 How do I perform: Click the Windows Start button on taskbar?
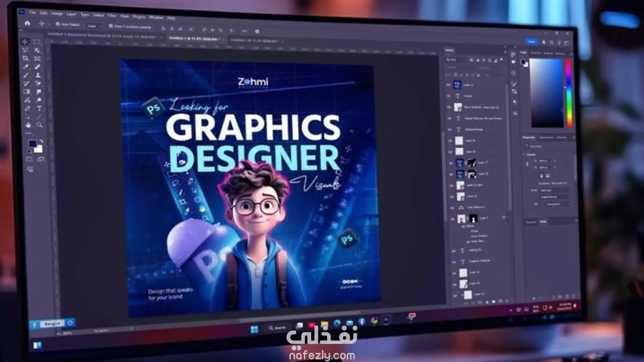[255, 329]
